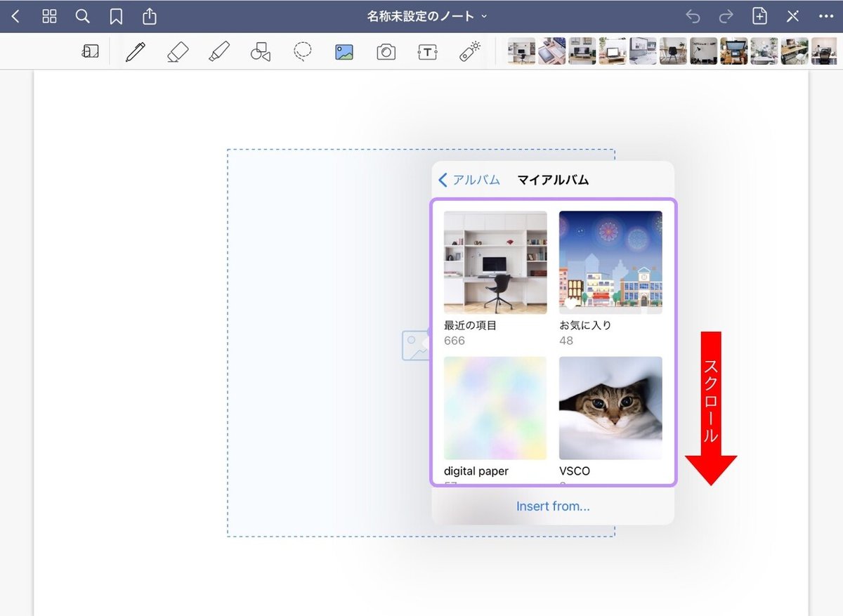Open the search tool

pos(83,16)
